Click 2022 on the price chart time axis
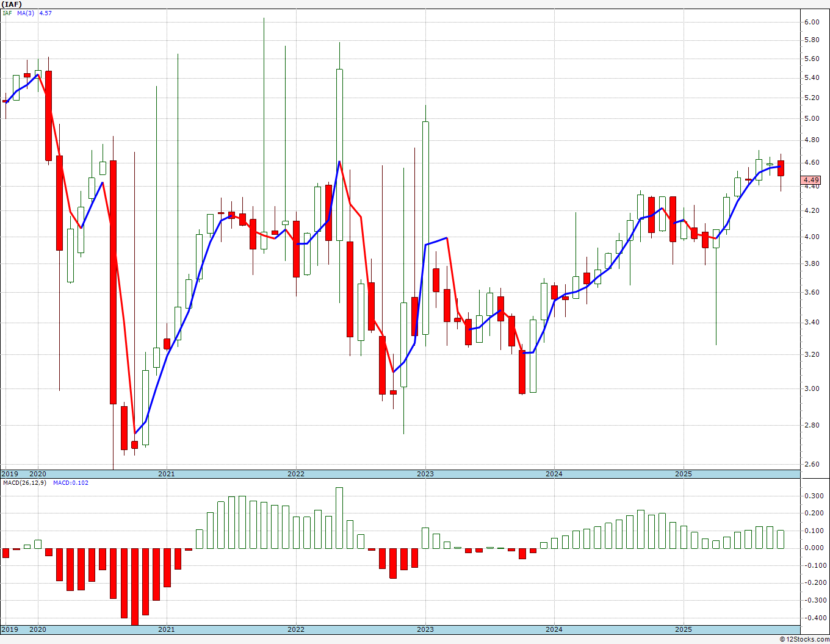Screen dimensions: 830x644 296,474
